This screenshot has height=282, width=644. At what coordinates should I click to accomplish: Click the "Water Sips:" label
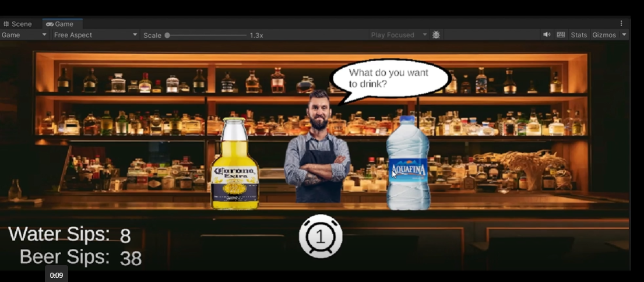click(59, 234)
